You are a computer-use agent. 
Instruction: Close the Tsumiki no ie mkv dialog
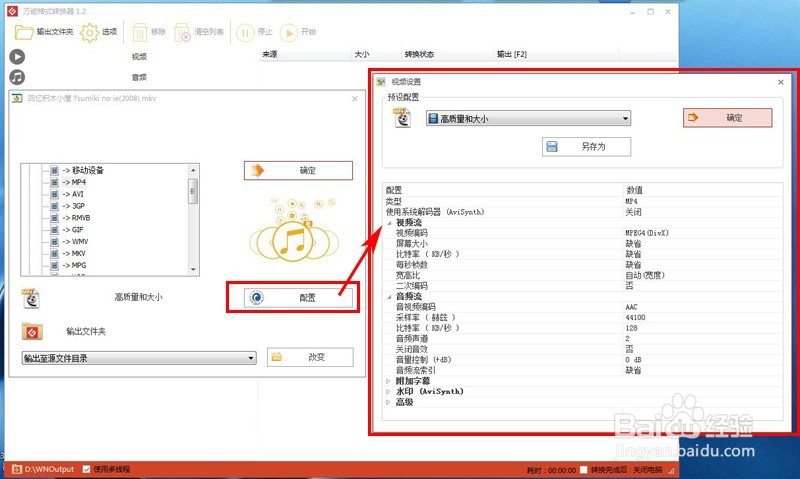click(x=355, y=98)
